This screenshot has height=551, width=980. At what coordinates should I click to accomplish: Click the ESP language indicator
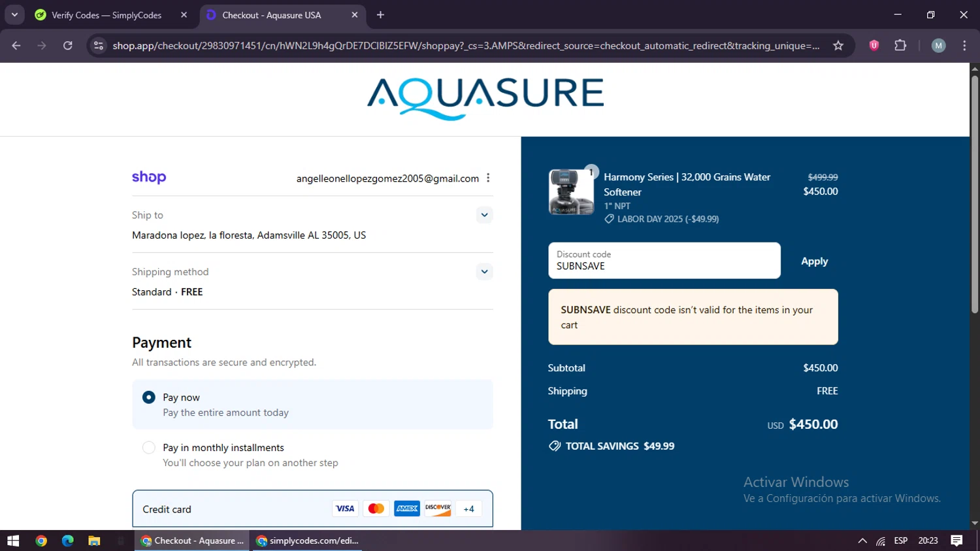901,541
